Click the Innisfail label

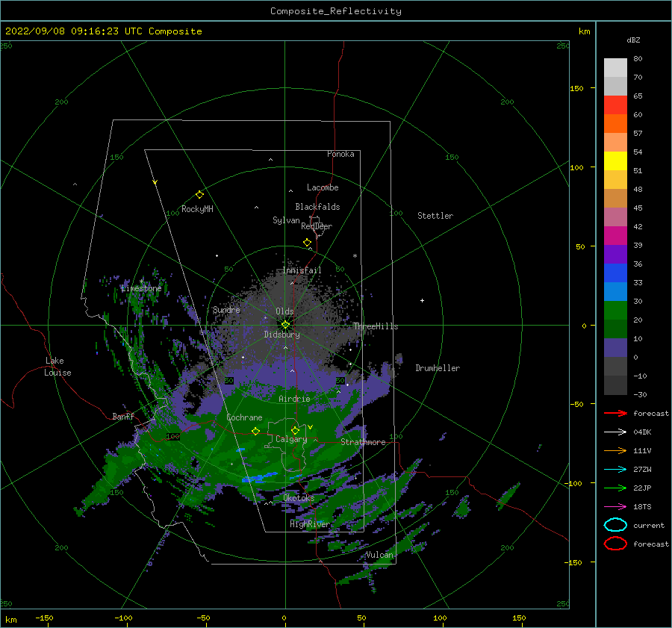coord(302,270)
